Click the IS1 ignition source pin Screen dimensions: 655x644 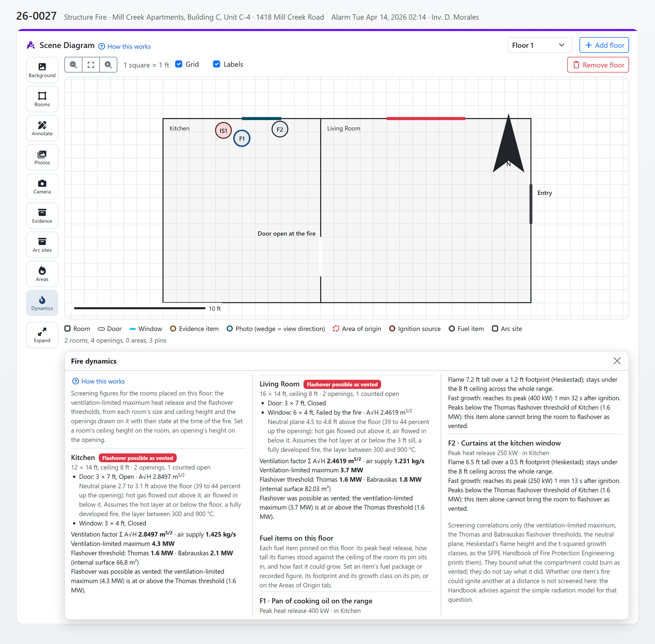(x=224, y=131)
